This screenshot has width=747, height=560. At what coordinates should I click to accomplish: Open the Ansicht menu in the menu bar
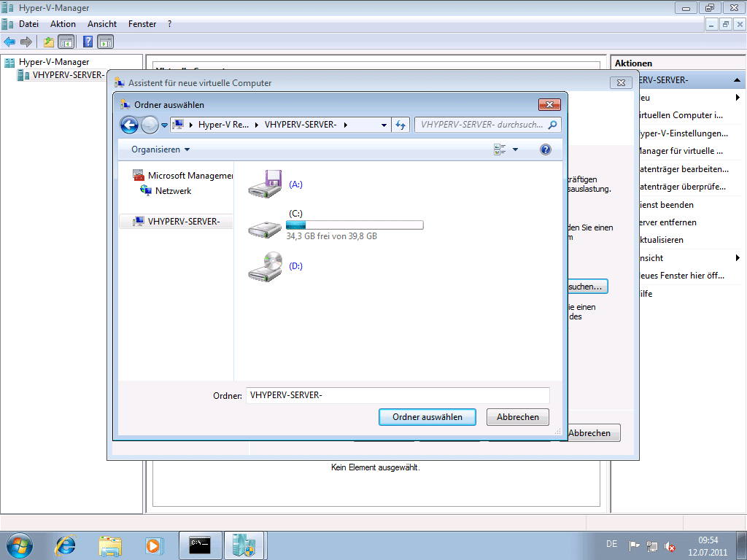(102, 24)
